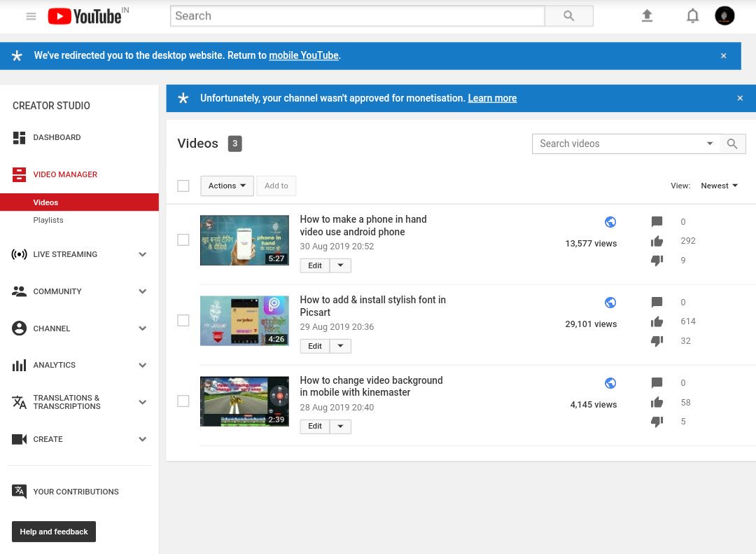Expand the Channel section
Viewport: 756px width, 554px height.
[143, 328]
